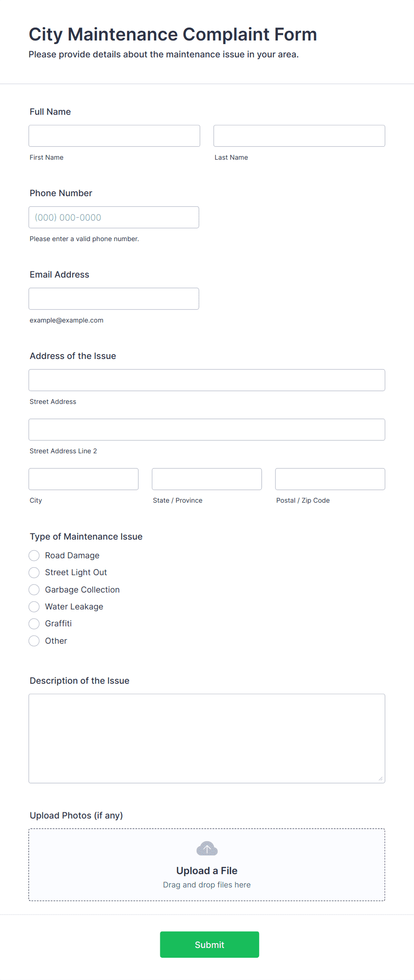Focus the Last Name field

click(x=299, y=135)
